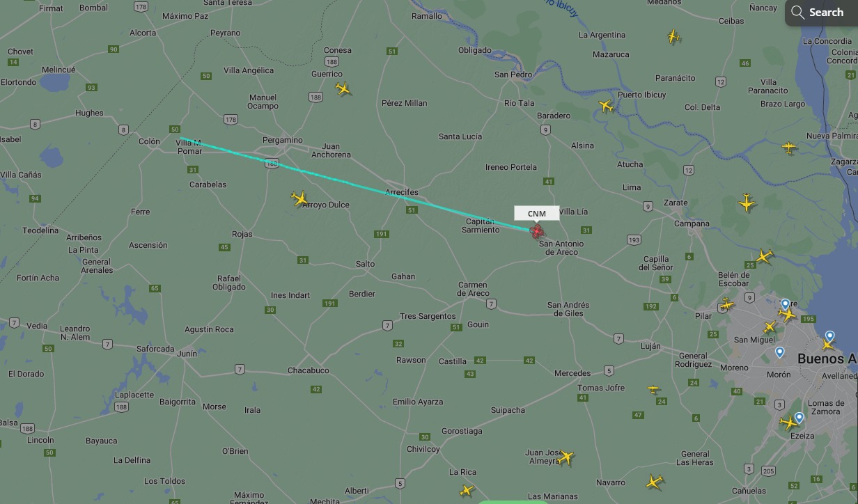Select small aircraft near Tomas Jofre

[x=653, y=389]
